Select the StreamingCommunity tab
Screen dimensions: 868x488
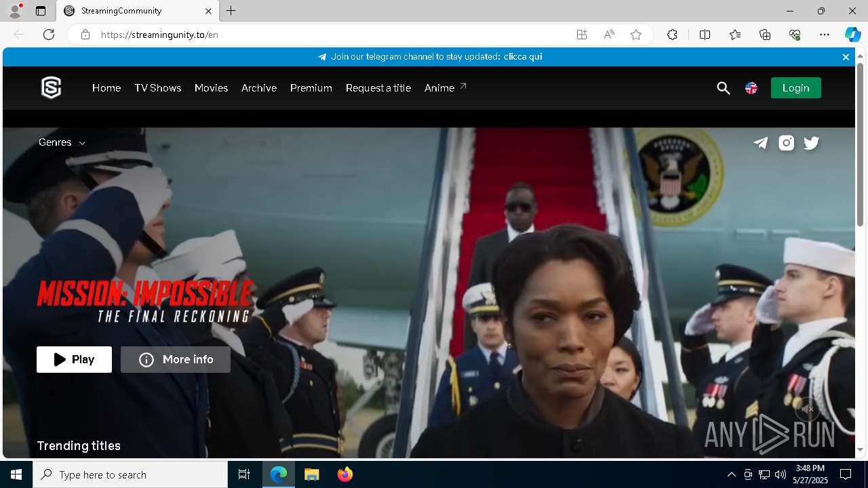point(137,11)
